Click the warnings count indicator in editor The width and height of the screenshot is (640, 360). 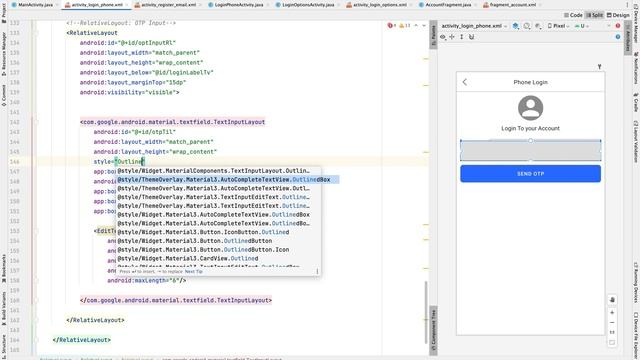pos(405,26)
